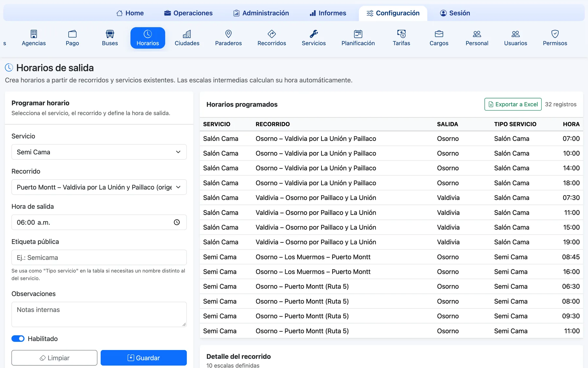Click the SERVICIO column header
The width and height of the screenshot is (588, 368).
[217, 124]
